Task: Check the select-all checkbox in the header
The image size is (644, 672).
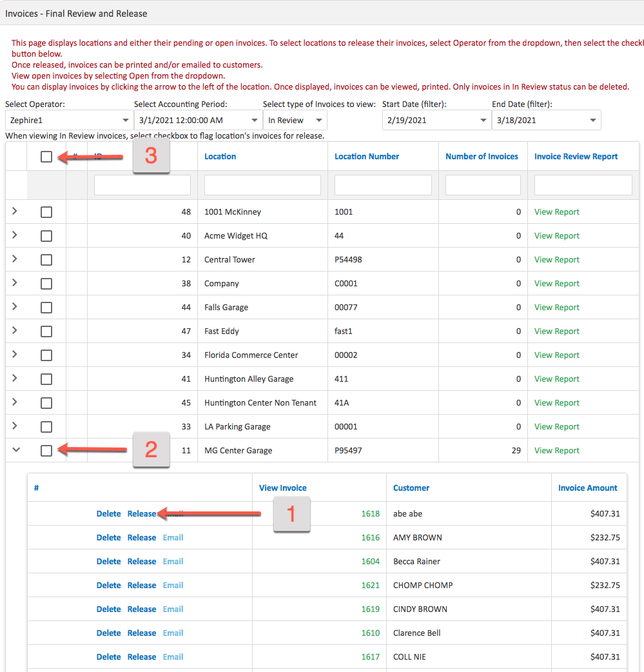Action: coord(46,156)
